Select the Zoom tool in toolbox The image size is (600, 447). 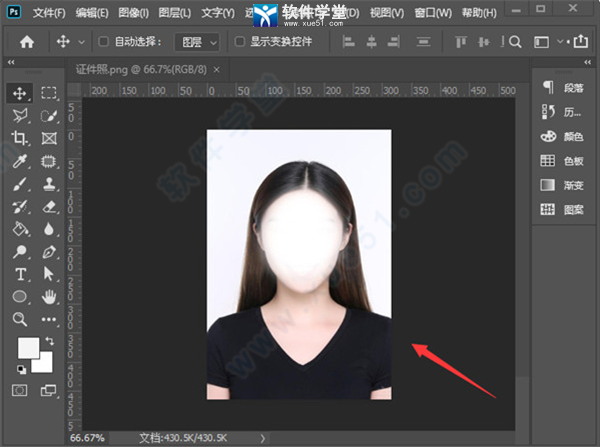tap(20, 320)
